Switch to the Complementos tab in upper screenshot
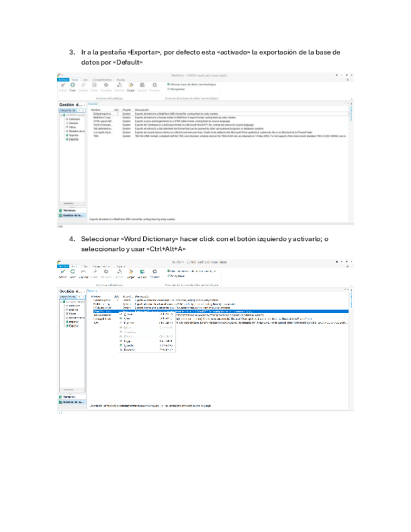Image resolution: width=411 pixels, height=532 pixels. coord(102,80)
